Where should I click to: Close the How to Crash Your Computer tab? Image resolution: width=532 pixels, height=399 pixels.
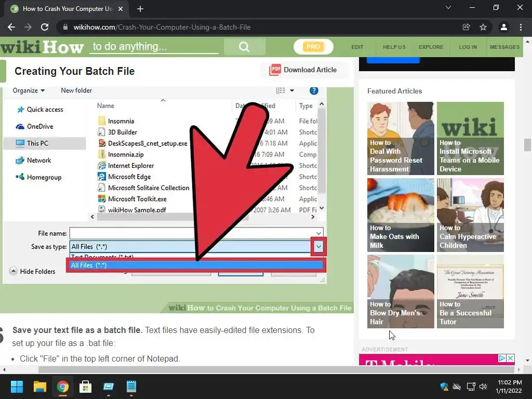(x=121, y=9)
